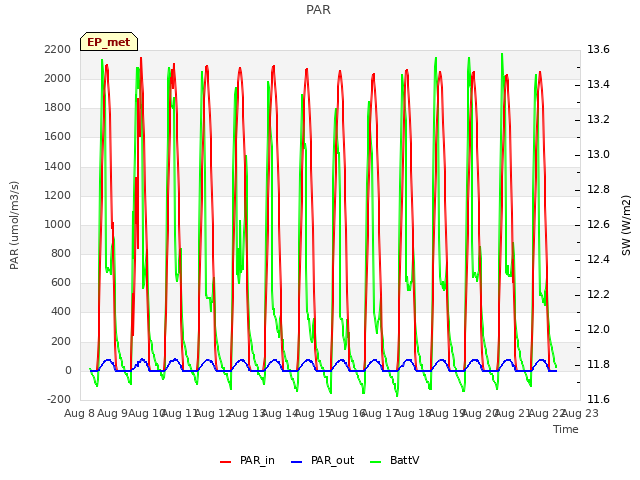Toggle the BattV legend entry
The width and height of the screenshot is (640, 480).
point(394,460)
